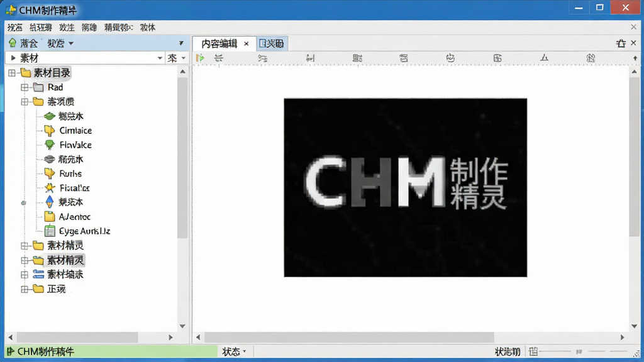Open dropdown arrow in left panel header
644x362 pixels.
(71, 43)
